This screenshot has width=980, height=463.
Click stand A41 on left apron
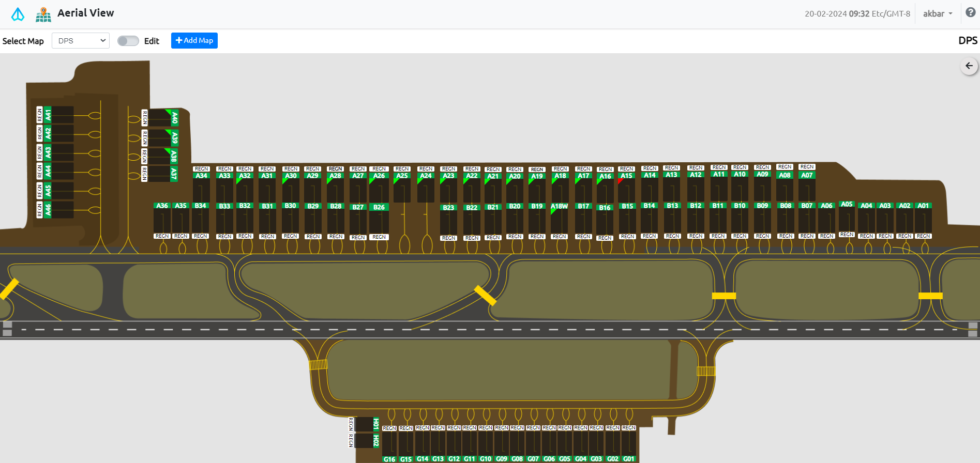point(48,115)
